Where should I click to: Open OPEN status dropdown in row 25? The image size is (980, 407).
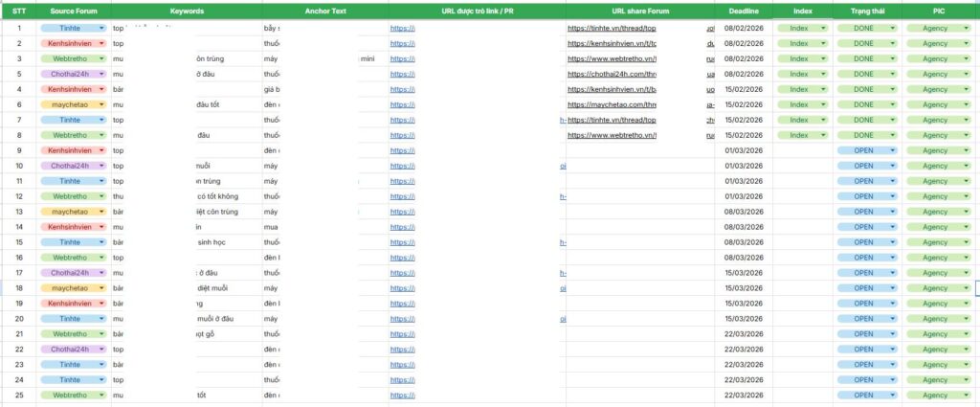pos(867,396)
